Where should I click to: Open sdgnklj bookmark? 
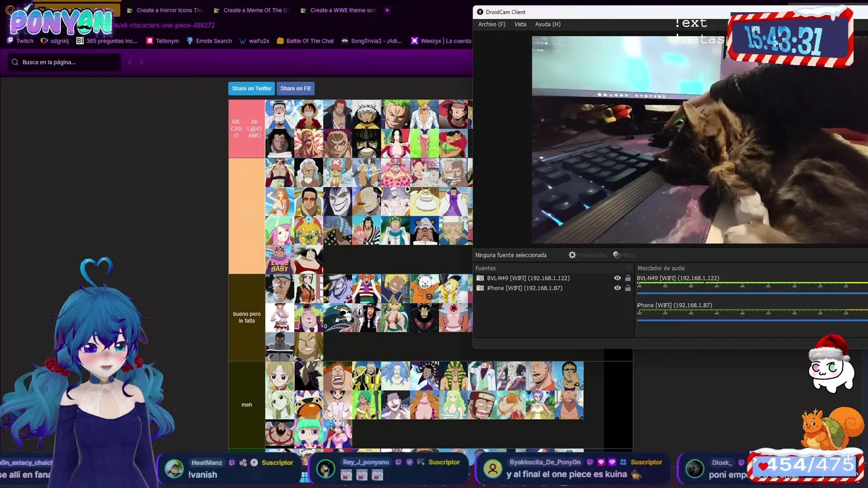pos(55,41)
